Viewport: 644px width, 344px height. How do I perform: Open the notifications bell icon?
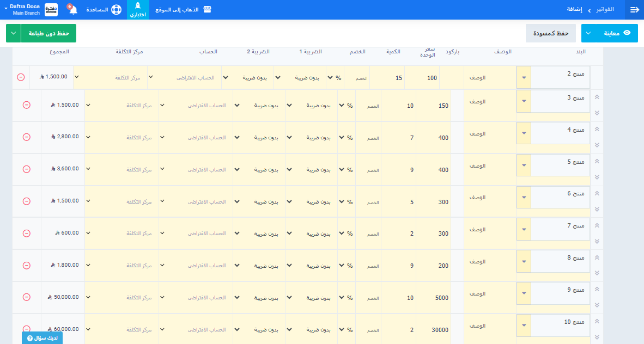[73, 10]
